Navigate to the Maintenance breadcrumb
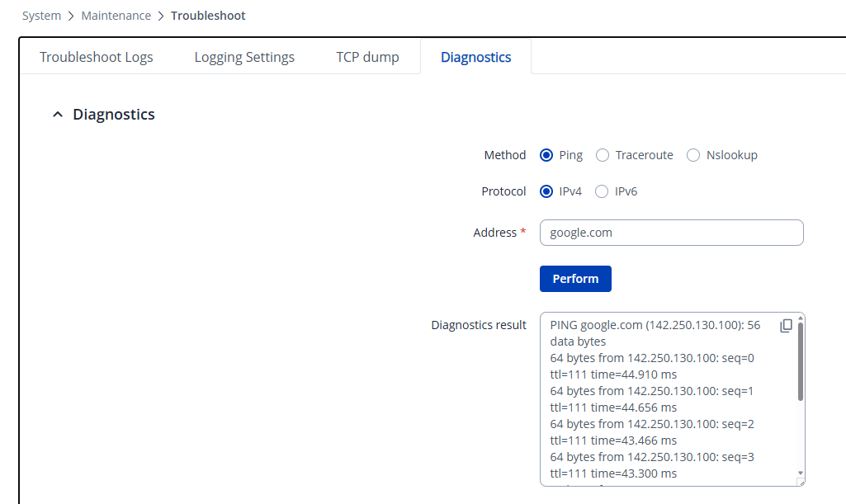846x504 pixels. point(116,16)
